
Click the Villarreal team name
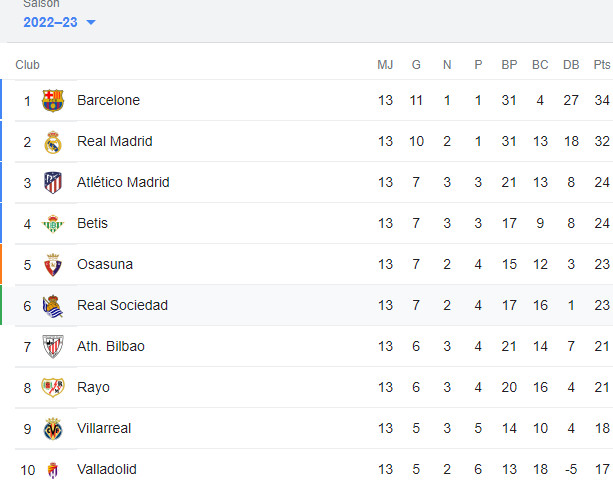104,429
